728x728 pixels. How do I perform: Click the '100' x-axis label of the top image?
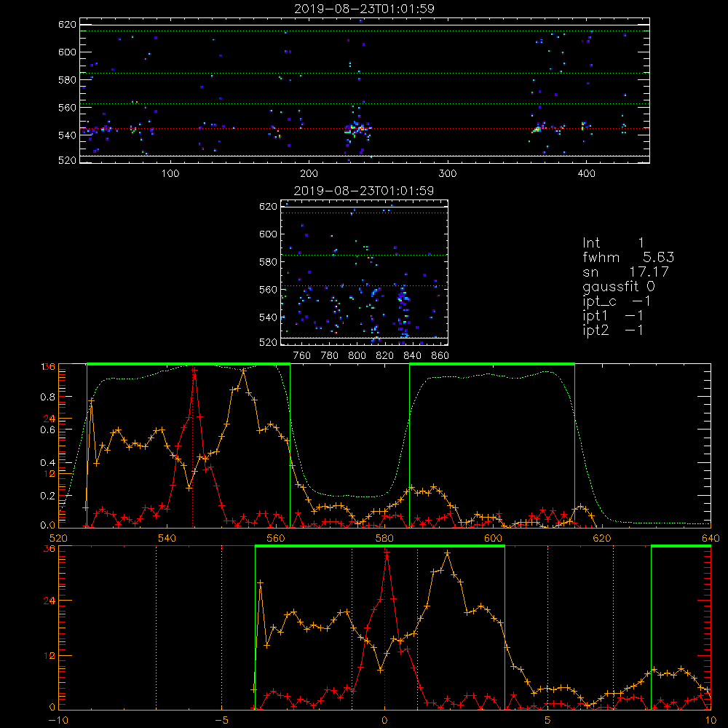click(x=170, y=174)
